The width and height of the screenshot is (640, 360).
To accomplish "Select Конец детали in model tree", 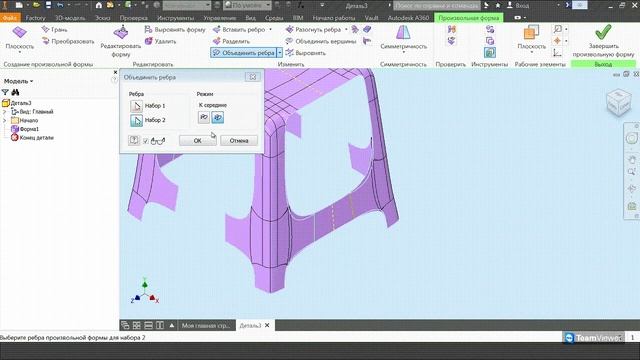I will (x=37, y=138).
